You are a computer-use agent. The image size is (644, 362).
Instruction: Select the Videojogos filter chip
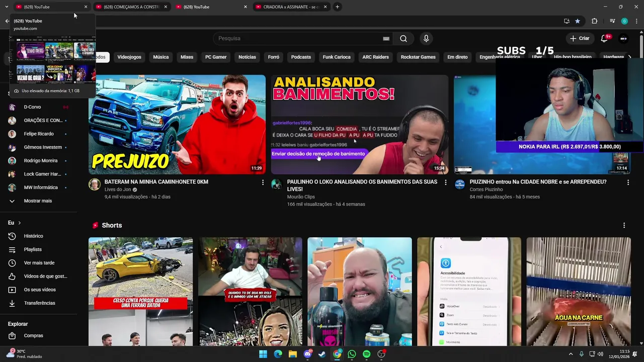click(x=129, y=57)
